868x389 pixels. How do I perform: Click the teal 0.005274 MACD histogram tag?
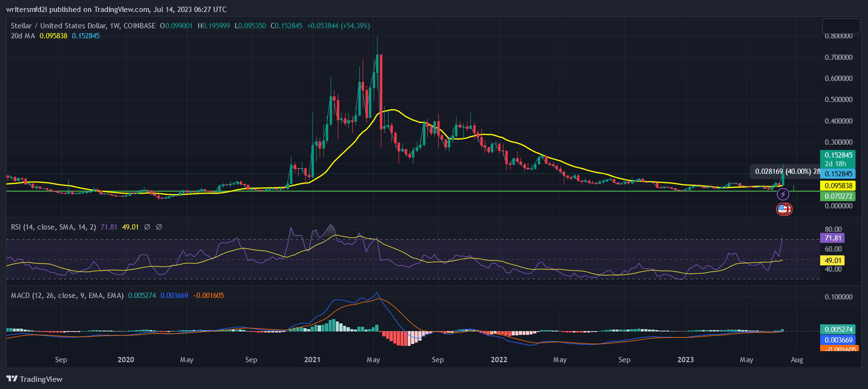point(838,330)
